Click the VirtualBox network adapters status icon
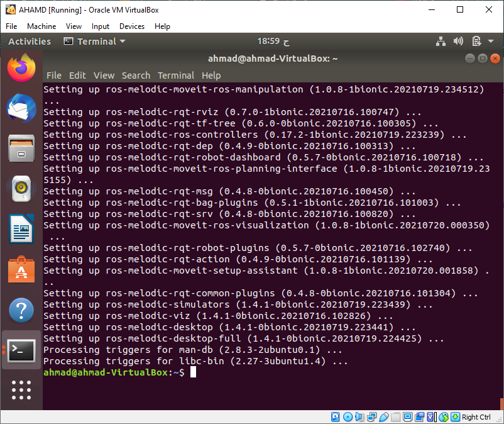504x424 pixels. coord(371,417)
